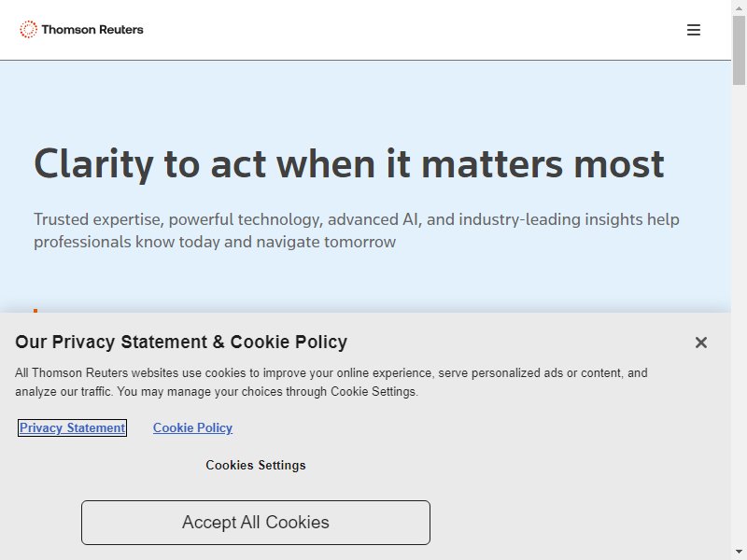Image resolution: width=747 pixels, height=560 pixels.
Task: Click the "Trusted expertise, powerful technology" subheading paragraph
Action: [357, 231]
